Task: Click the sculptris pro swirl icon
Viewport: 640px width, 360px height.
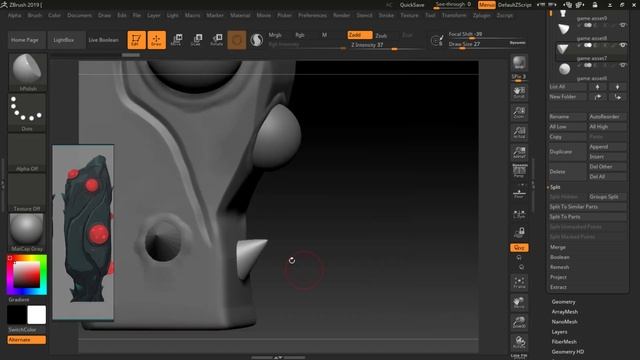Action: point(256,40)
